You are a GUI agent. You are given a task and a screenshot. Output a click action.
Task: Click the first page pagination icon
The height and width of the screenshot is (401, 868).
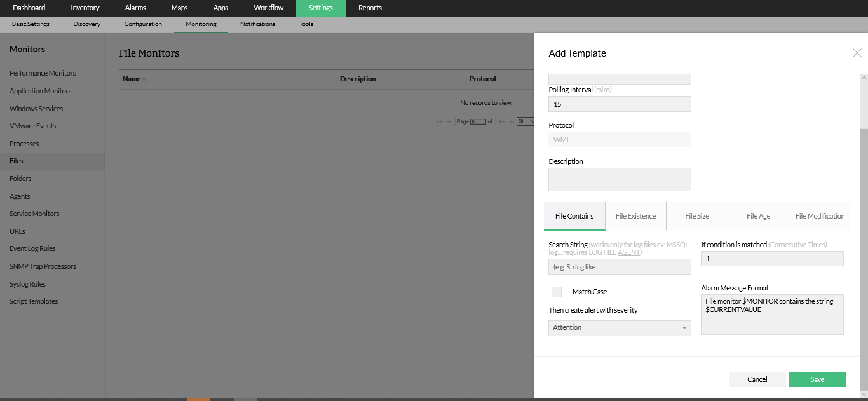click(440, 121)
